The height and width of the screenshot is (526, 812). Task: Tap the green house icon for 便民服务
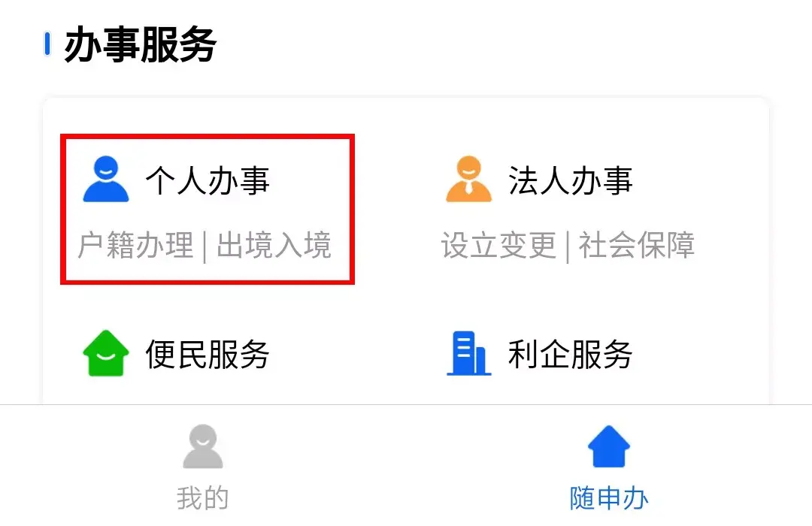pos(106,353)
